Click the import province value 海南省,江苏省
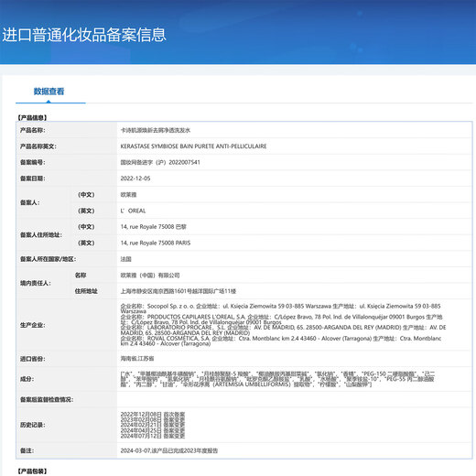The height and width of the screenshot is (476, 476). point(137,359)
